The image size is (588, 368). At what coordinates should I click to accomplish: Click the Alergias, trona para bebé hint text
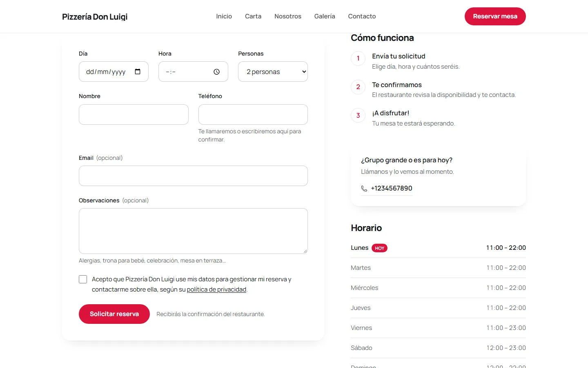coord(152,260)
